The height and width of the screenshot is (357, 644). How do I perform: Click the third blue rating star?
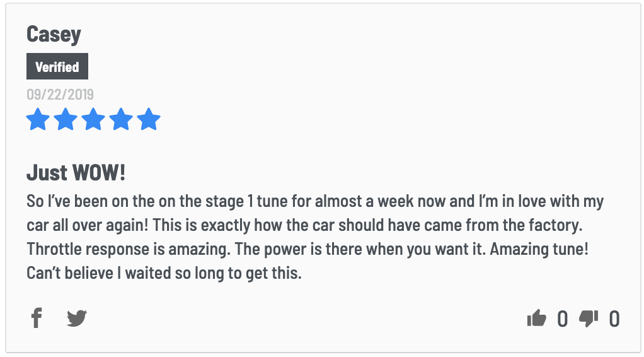coord(93,119)
